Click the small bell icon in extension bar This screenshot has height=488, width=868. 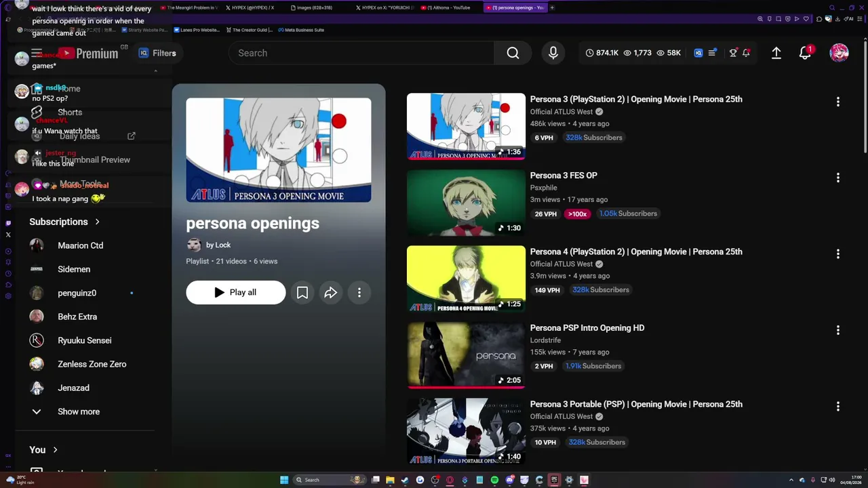tap(746, 53)
